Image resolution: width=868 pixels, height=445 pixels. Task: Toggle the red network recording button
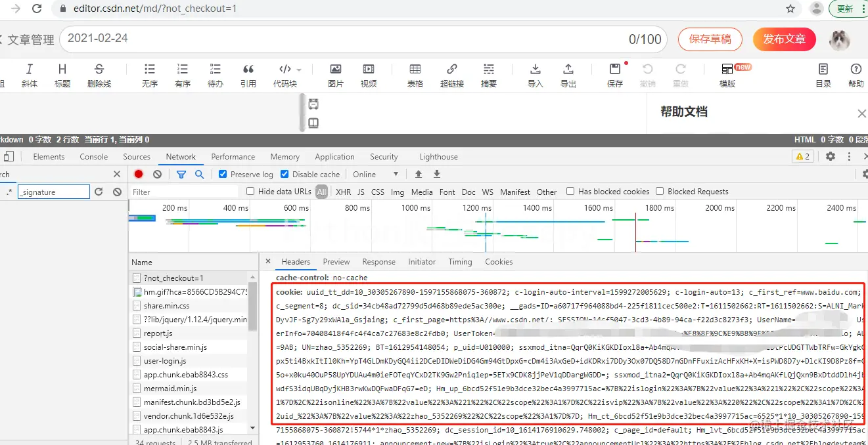139,174
